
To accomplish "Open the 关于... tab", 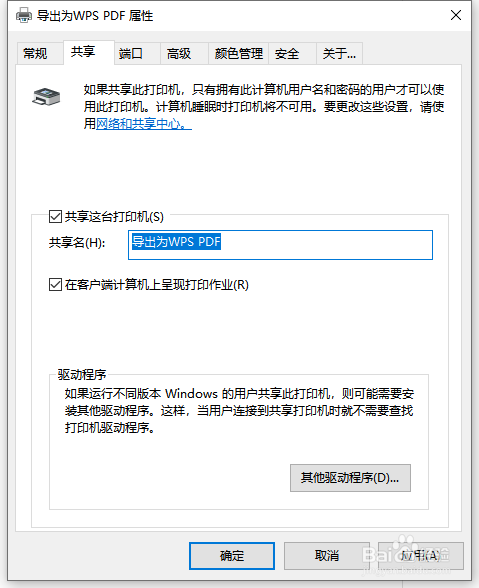I will click(x=339, y=54).
